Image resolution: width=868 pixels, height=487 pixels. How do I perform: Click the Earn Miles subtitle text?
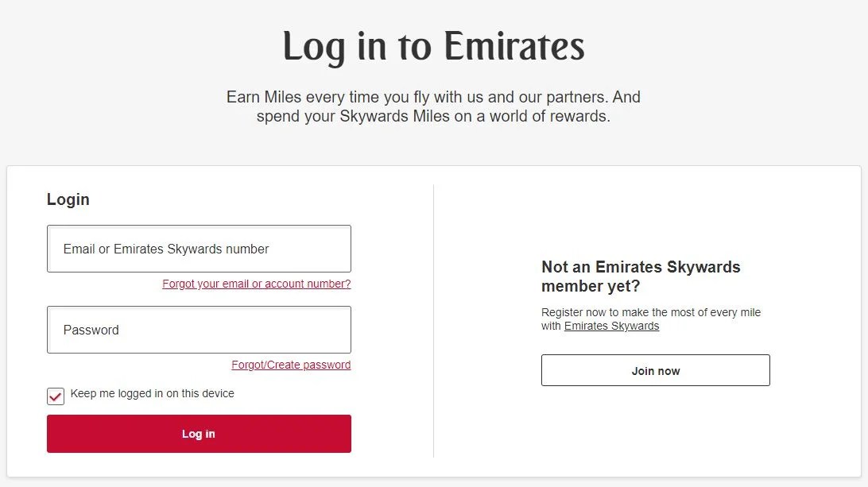433,107
